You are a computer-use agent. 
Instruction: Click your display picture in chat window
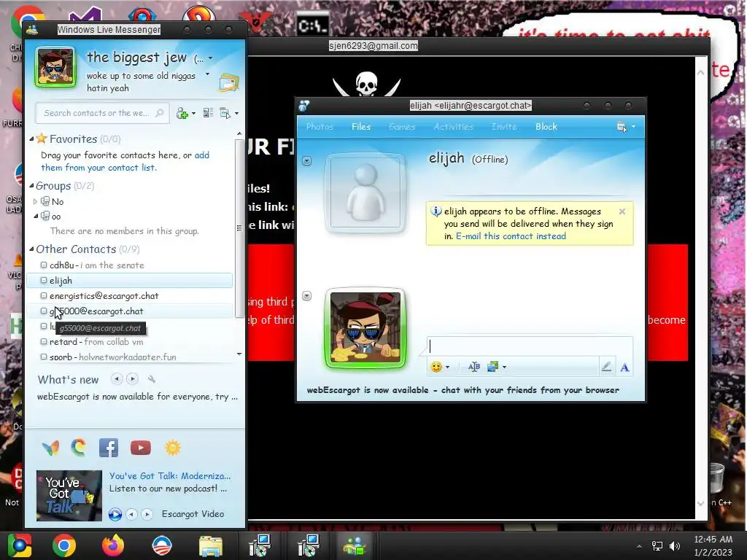click(x=365, y=328)
